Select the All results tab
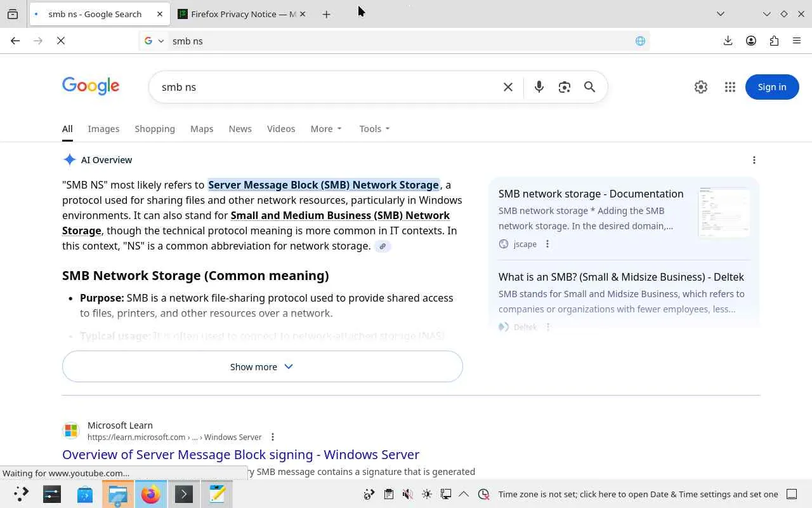Screen dimensions: 812x508 point(67,129)
